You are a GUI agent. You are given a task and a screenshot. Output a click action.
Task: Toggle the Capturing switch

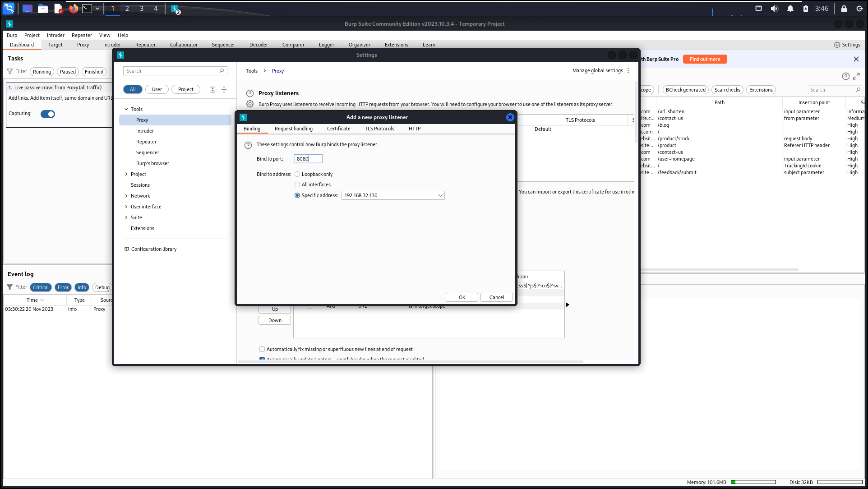click(48, 114)
